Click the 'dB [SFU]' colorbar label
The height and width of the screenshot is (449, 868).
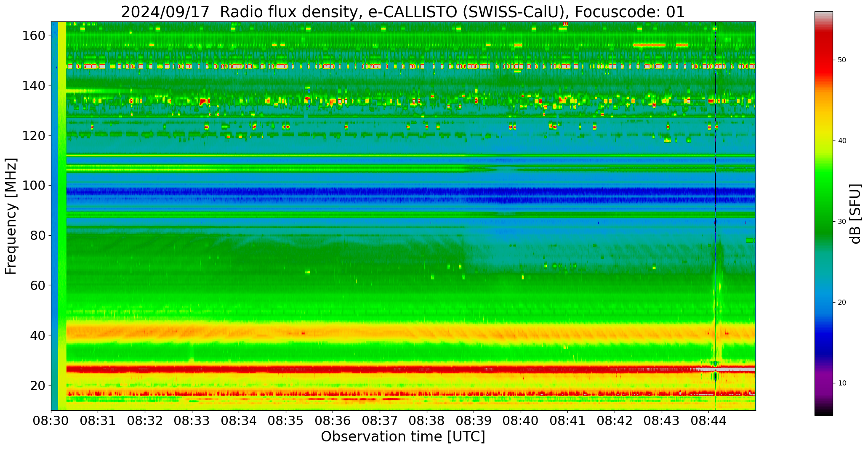(855, 214)
